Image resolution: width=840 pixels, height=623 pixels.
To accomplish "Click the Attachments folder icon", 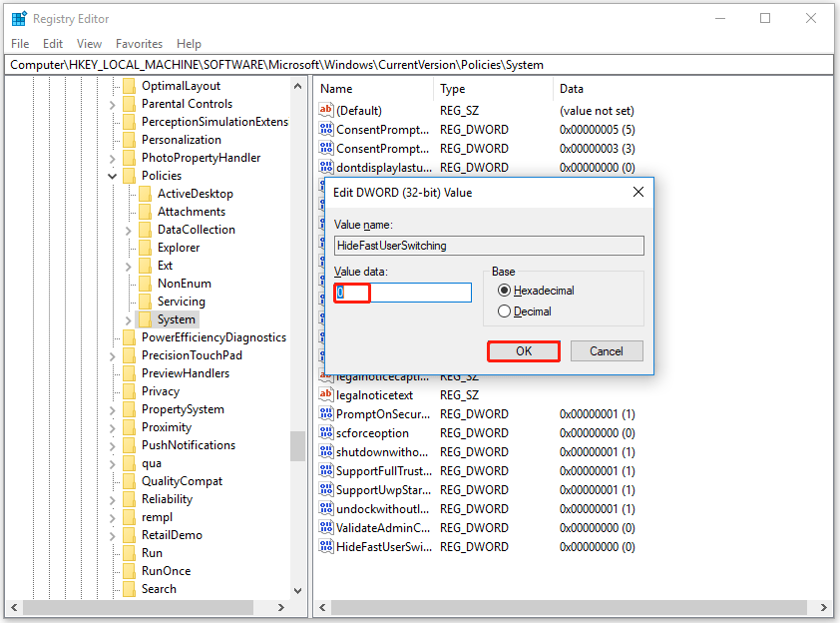I will pos(146,212).
